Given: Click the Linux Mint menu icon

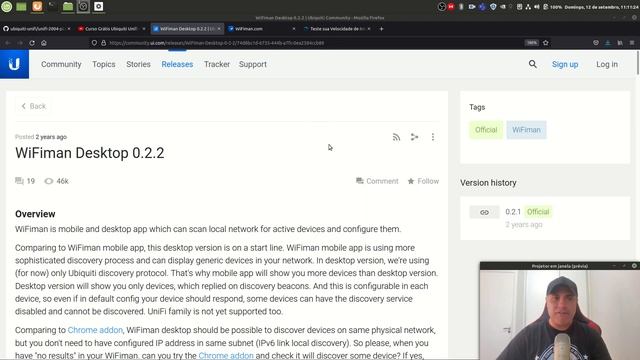Looking at the screenshot, I should click(x=7, y=7).
